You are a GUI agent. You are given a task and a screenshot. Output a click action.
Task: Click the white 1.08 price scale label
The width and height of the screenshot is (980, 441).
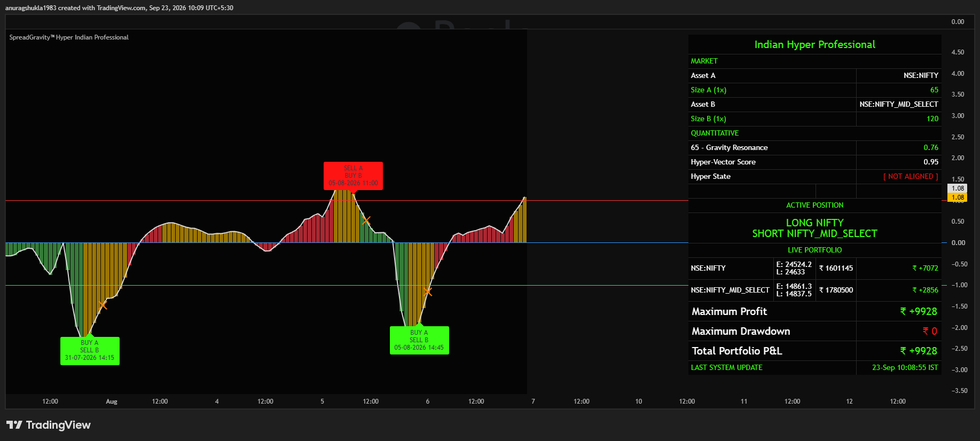click(x=957, y=188)
